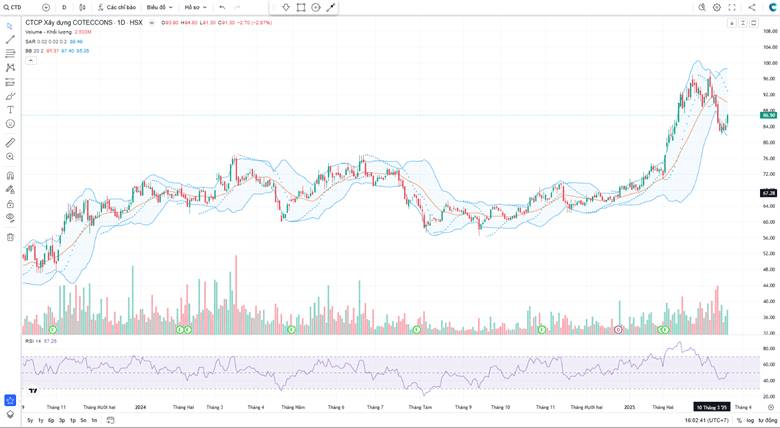Screen dimensions: 780x428
Task: Select the SAR indicator legend
Action: pyautogui.click(x=30, y=41)
